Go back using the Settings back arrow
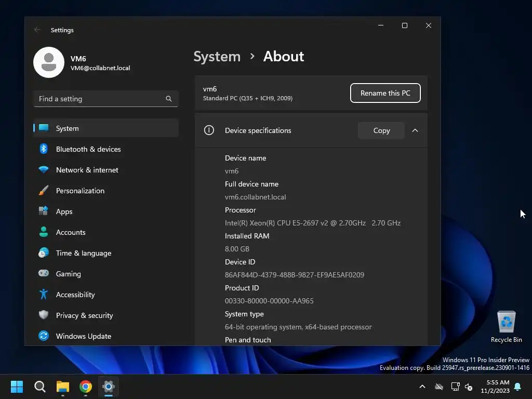The image size is (532, 399). (x=37, y=30)
